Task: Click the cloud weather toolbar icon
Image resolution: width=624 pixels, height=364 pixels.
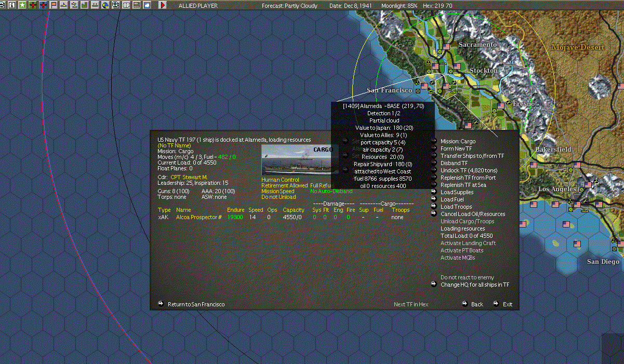Action: click(147, 5)
